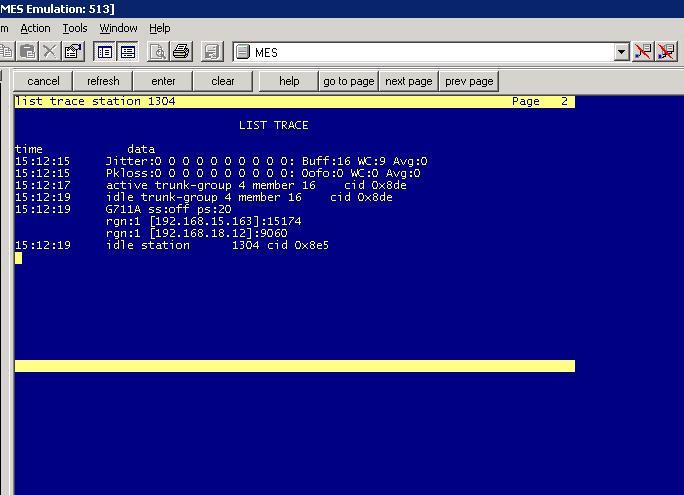Viewport: 684px width, 495px height.
Task: Open the properties icon in toolbar
Action: tap(73, 52)
